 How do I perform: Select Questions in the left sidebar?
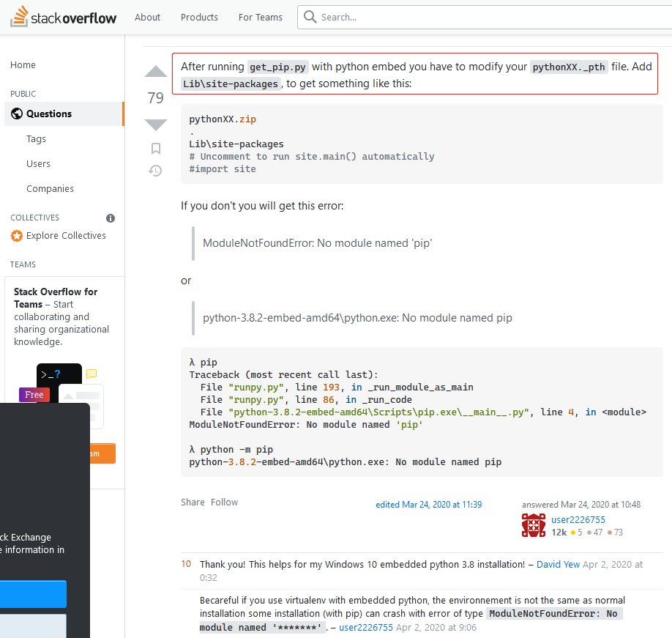[49, 114]
